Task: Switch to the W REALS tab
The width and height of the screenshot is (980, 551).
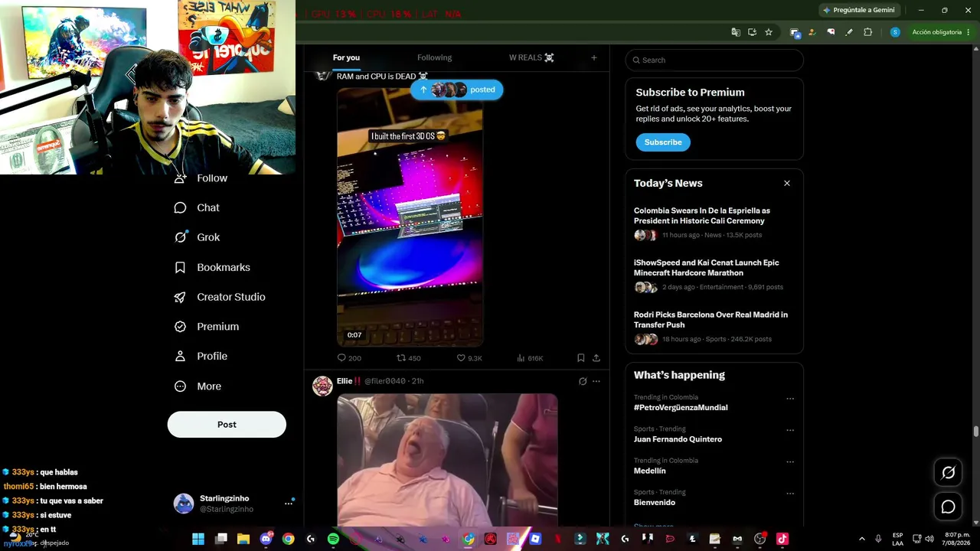Action: pos(531,57)
